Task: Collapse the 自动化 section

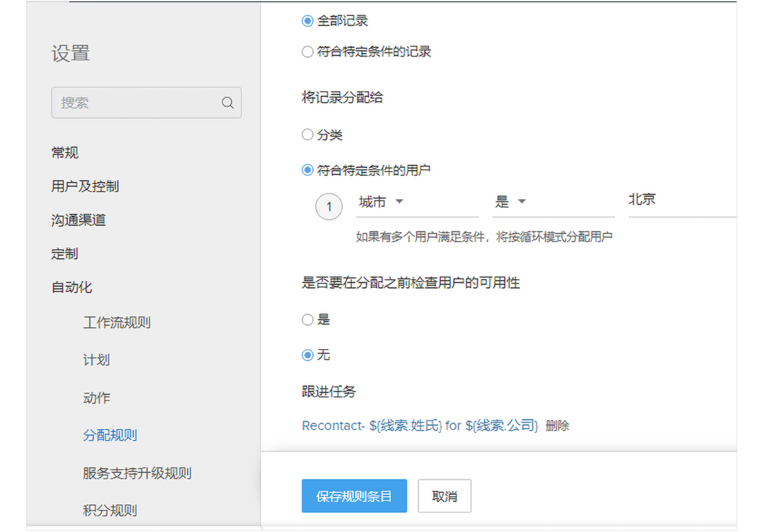Action: tap(71, 287)
